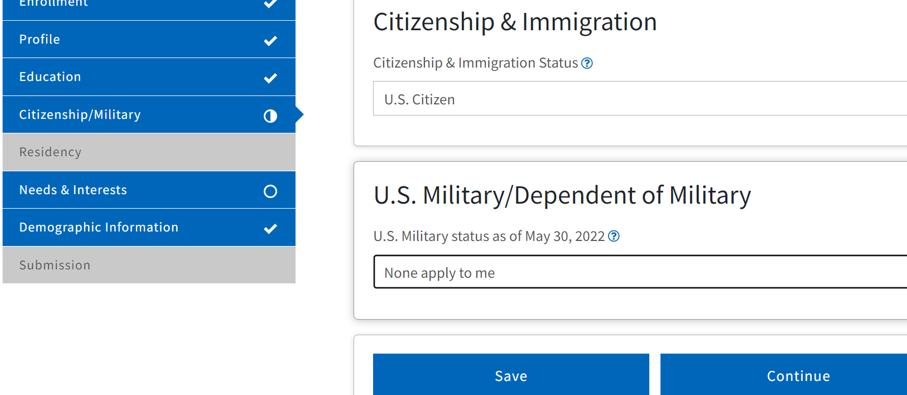Click the Education section checkmark icon

[x=270, y=78]
